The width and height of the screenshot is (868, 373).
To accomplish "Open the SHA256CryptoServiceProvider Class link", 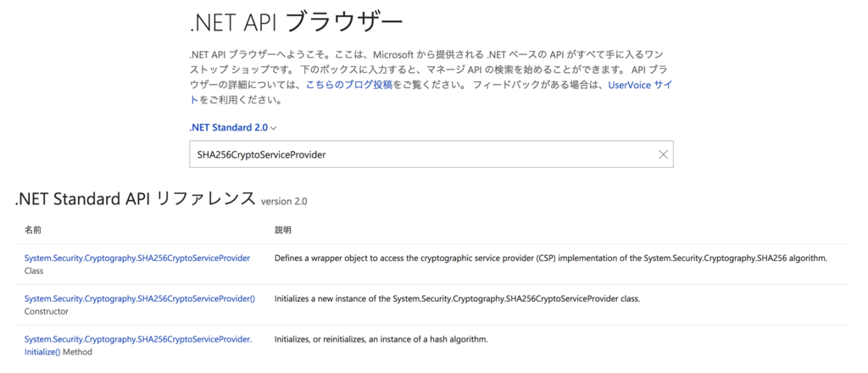I will point(137,258).
